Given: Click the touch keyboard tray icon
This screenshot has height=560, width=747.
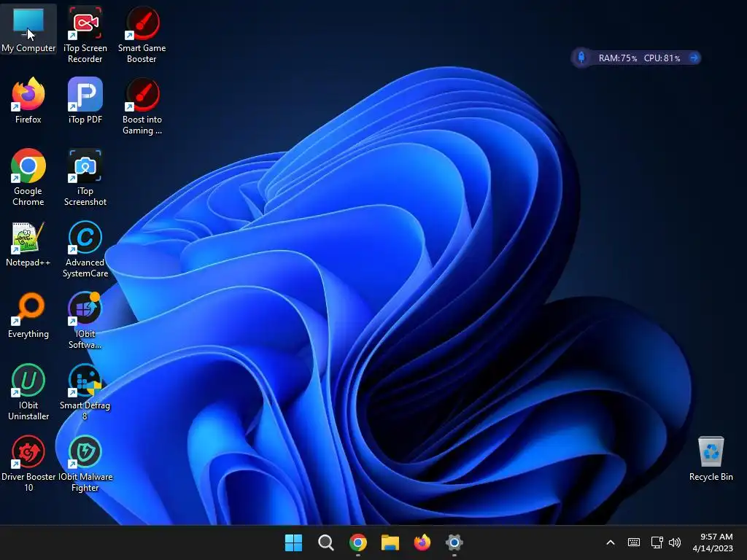Looking at the screenshot, I should coord(634,542).
